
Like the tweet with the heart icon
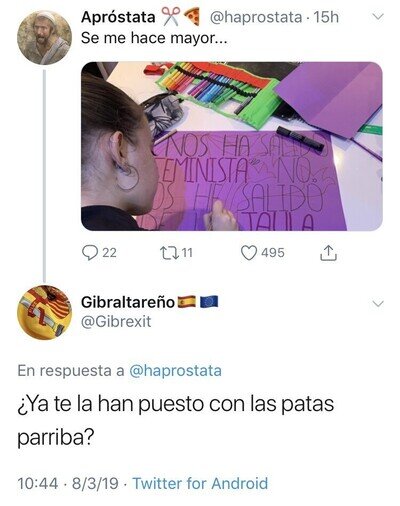tap(249, 253)
